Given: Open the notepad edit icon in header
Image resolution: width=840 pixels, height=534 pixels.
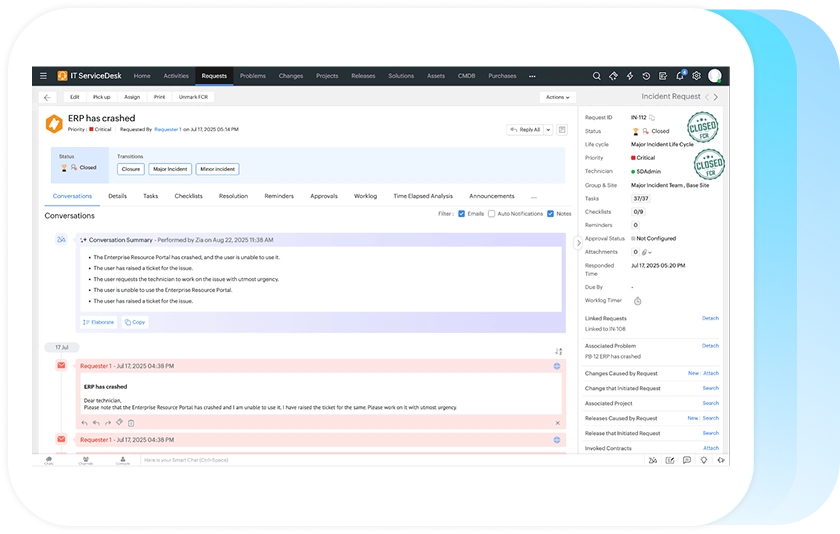Looking at the screenshot, I should (x=663, y=76).
